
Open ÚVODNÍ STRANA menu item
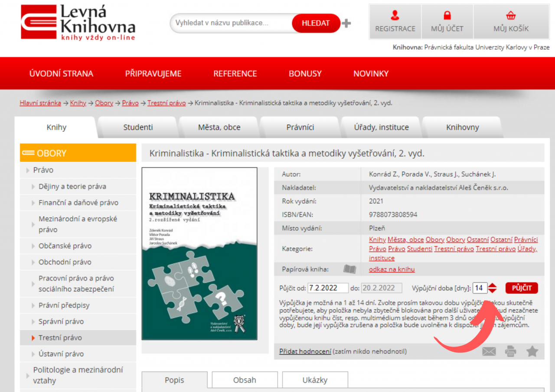(x=61, y=74)
